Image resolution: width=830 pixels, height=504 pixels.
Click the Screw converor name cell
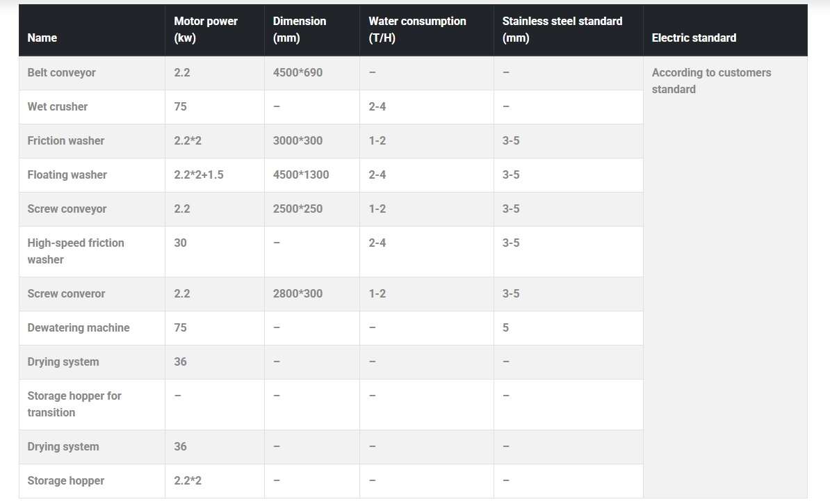click(66, 293)
